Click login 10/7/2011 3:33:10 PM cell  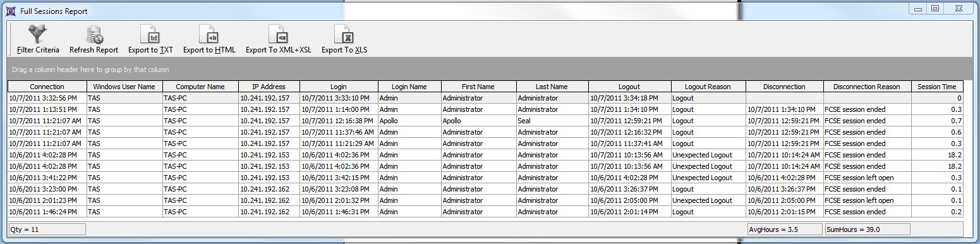(339, 98)
